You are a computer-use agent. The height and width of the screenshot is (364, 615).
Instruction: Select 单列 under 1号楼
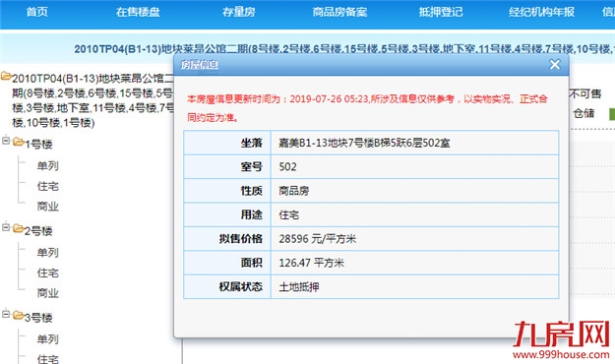48,165
